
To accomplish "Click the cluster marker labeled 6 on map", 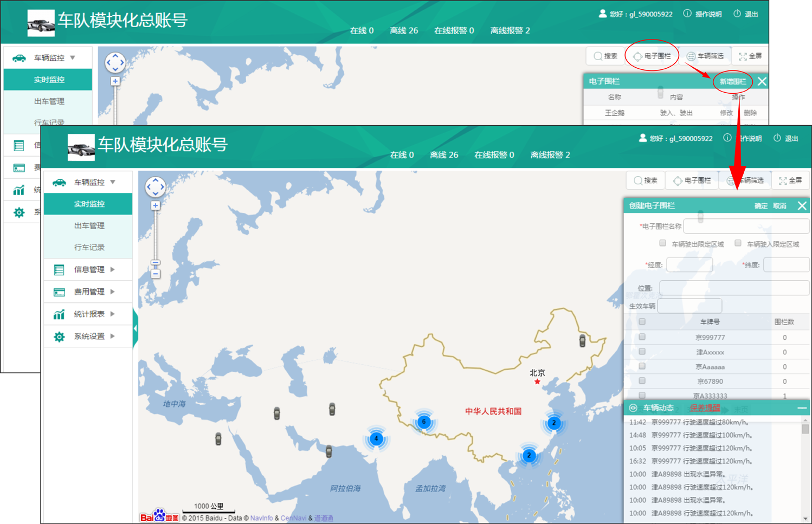I will (424, 422).
